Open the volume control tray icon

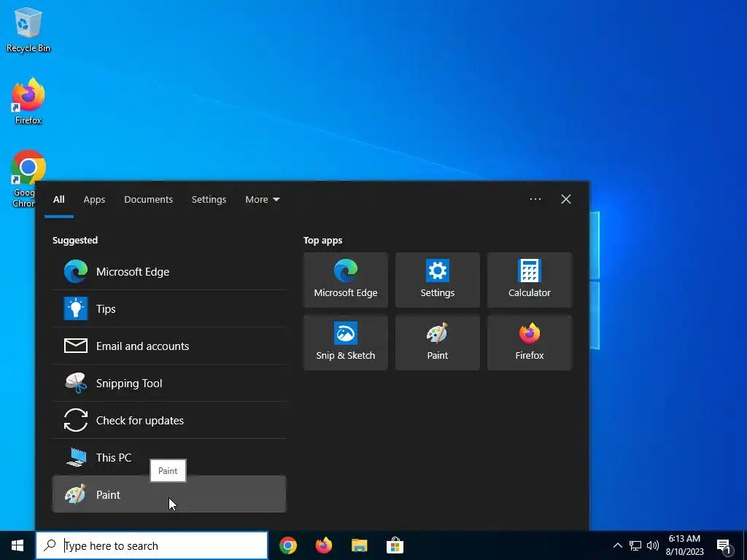click(653, 545)
